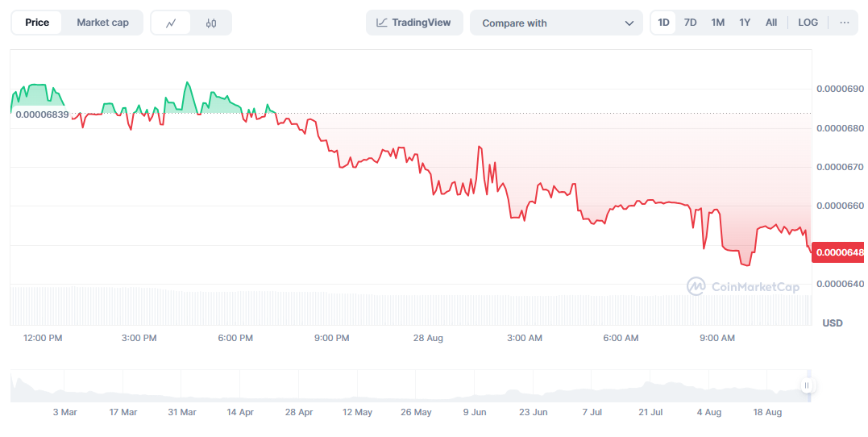
Task: Click 28 Apr on the overview timeline
Action: pyautogui.click(x=299, y=412)
